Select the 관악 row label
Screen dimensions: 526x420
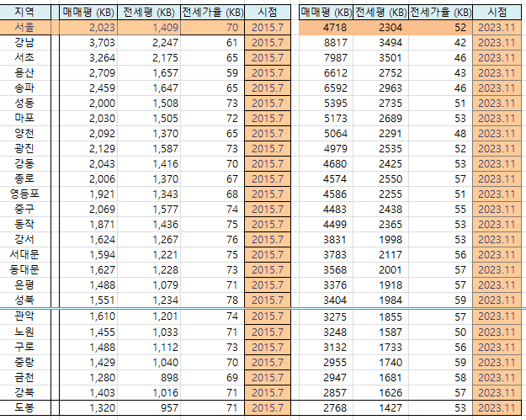pyautogui.click(x=24, y=316)
